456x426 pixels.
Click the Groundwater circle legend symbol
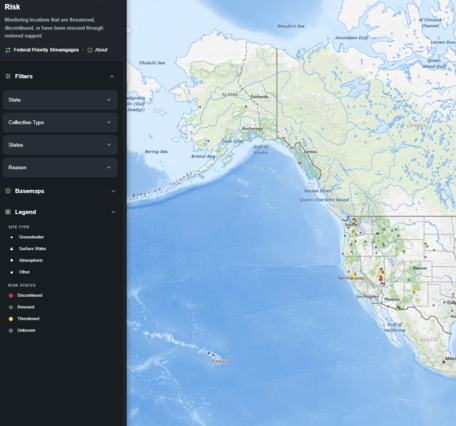[12, 237]
